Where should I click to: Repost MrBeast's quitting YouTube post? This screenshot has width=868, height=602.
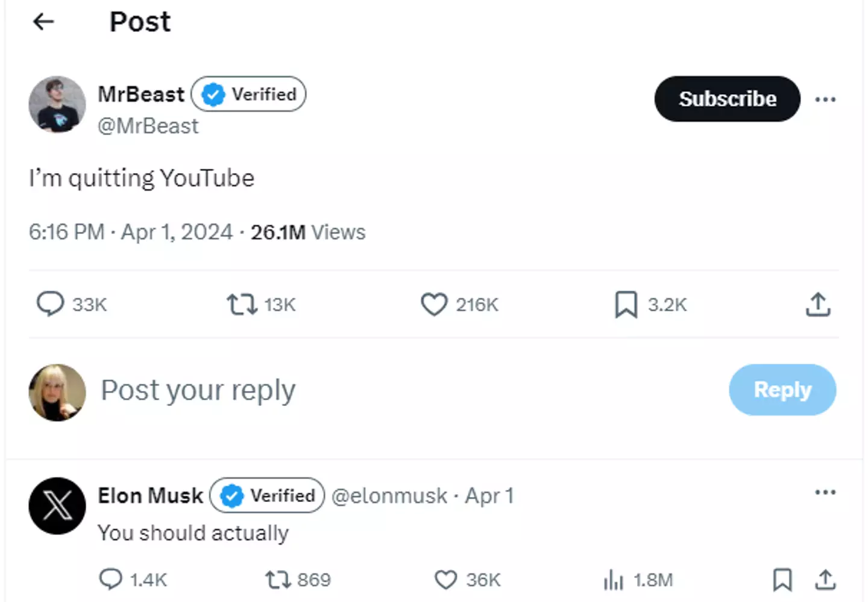(x=242, y=305)
